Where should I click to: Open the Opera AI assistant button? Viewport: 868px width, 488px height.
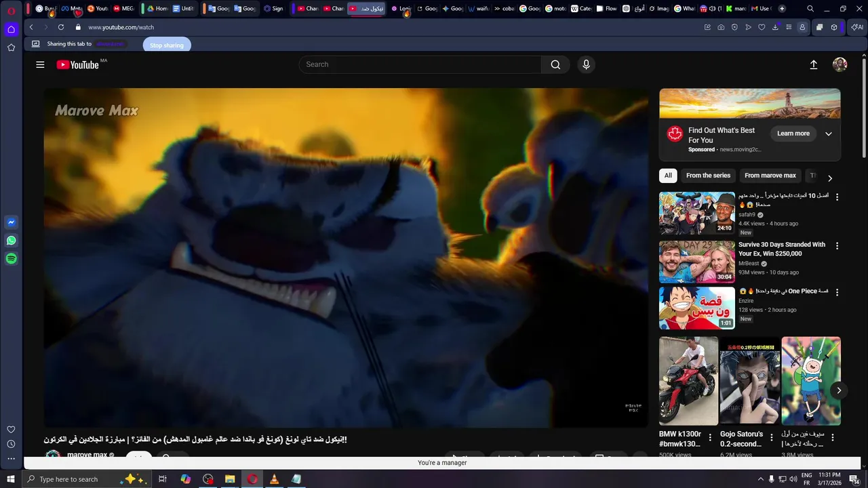[x=857, y=27]
